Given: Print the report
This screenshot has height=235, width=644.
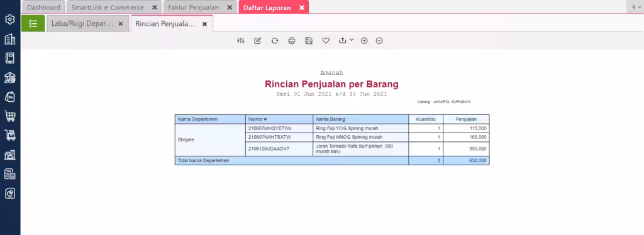Looking at the screenshot, I should click(x=292, y=41).
